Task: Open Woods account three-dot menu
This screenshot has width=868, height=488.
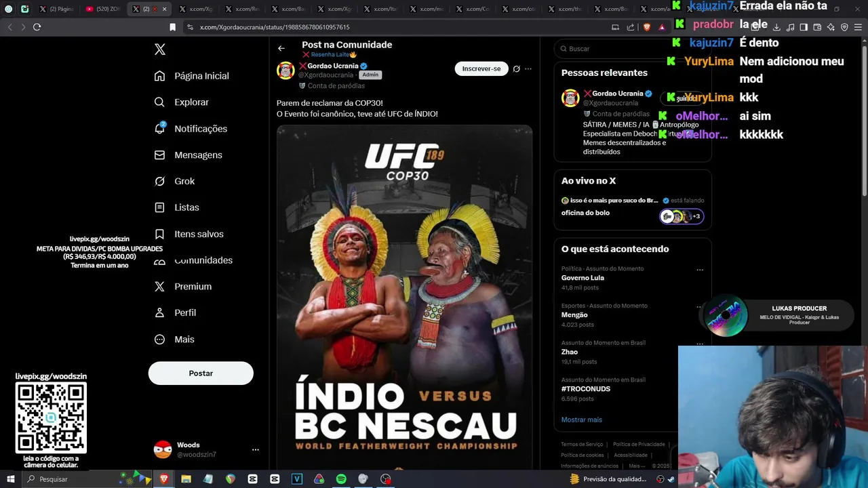Action: (256, 449)
